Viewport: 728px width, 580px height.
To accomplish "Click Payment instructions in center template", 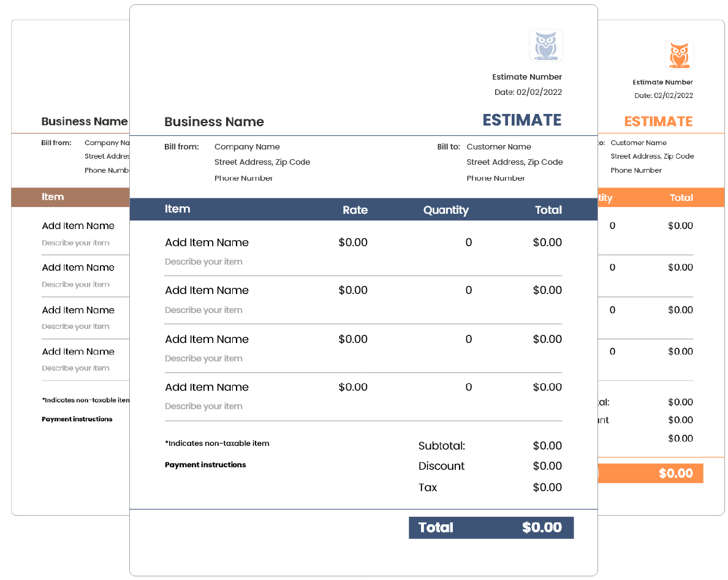I will 205,465.
